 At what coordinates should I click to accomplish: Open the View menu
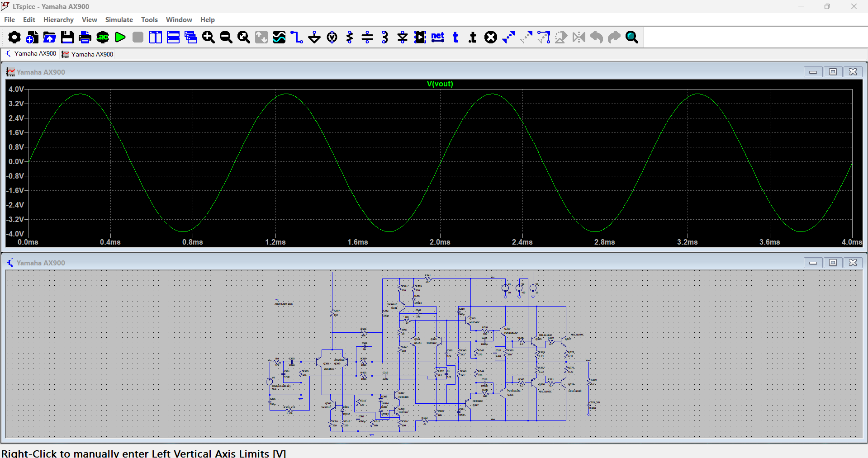(x=90, y=20)
